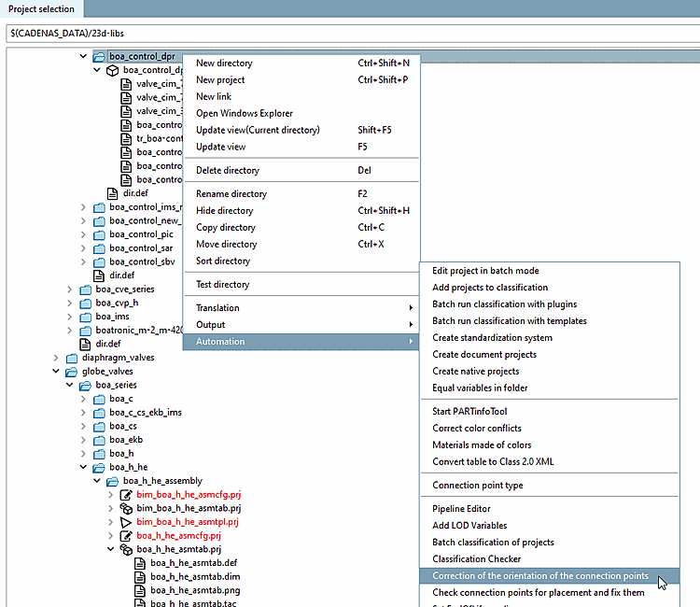
Task: Click the bim_boa_h_he_asmtab.prj assembly icon
Action: click(126, 508)
